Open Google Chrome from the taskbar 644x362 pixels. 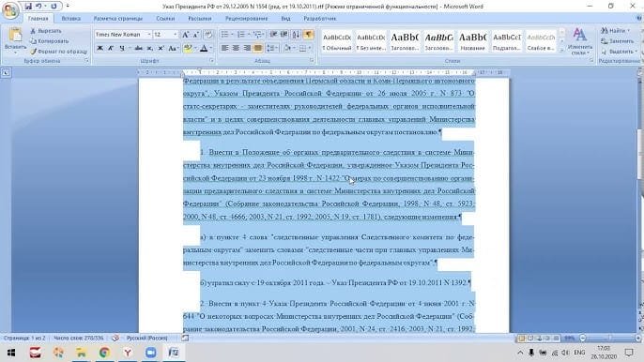click(x=104, y=353)
